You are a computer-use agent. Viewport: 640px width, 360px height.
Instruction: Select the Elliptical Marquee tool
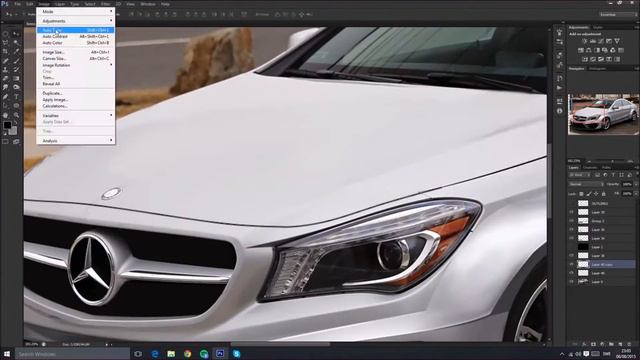coord(6,34)
